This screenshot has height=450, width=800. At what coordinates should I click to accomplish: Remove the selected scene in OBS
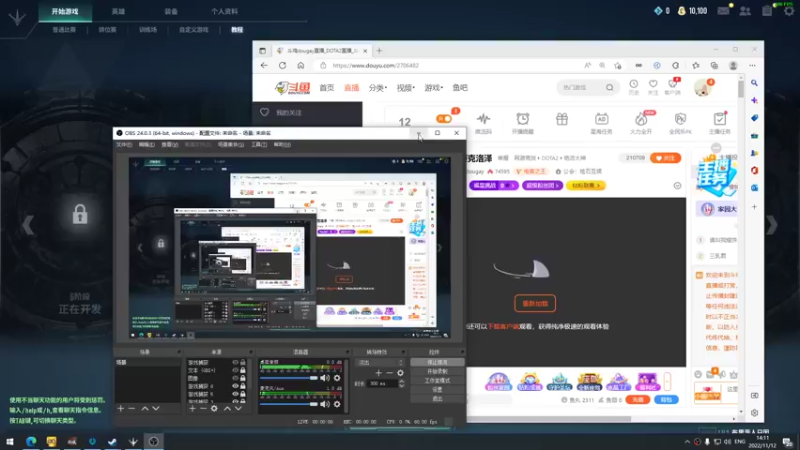tap(132, 409)
